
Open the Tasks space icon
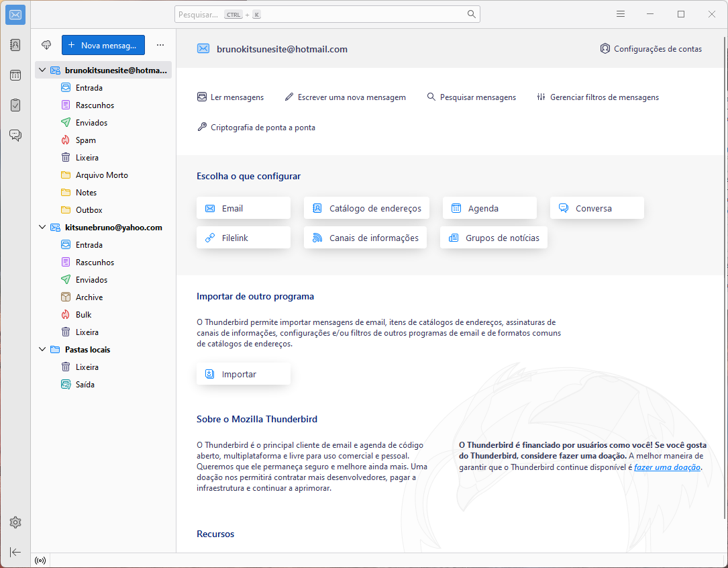pyautogui.click(x=15, y=105)
